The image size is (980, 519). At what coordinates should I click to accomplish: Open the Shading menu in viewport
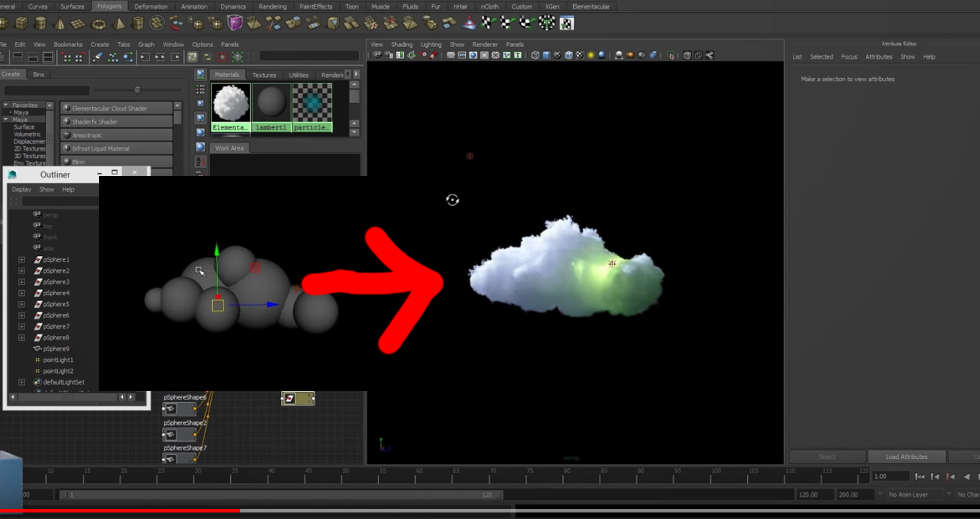pos(402,44)
